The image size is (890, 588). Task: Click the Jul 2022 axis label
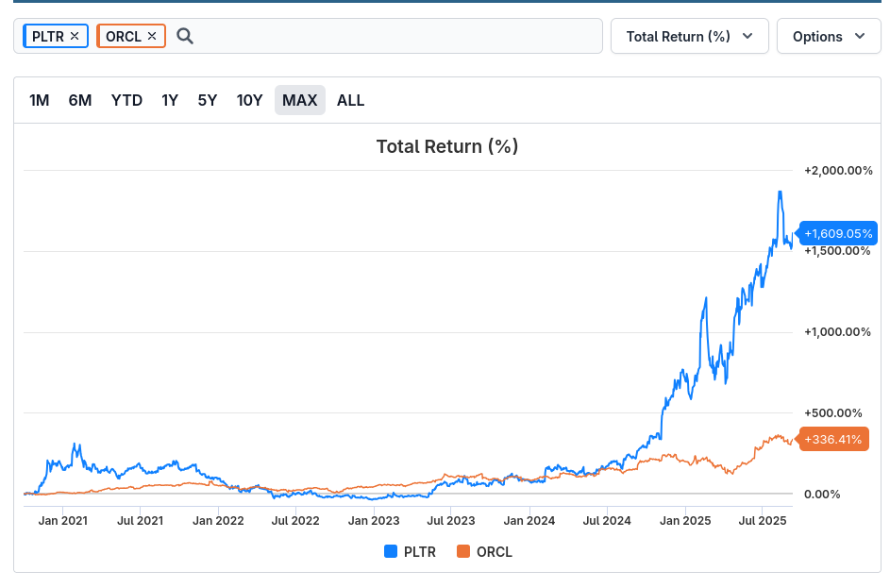295,520
